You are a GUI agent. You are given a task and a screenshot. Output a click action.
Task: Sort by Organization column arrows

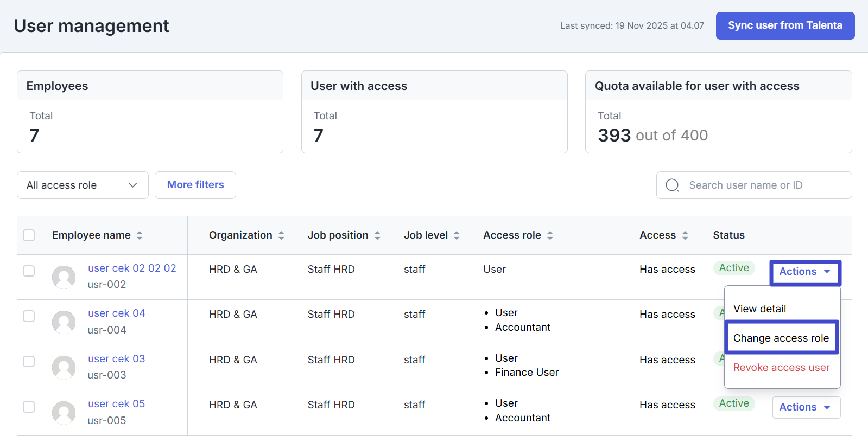tap(281, 235)
